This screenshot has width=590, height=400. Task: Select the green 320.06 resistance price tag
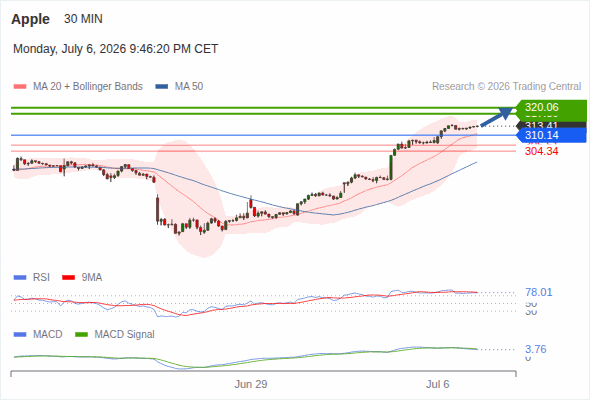(551, 107)
